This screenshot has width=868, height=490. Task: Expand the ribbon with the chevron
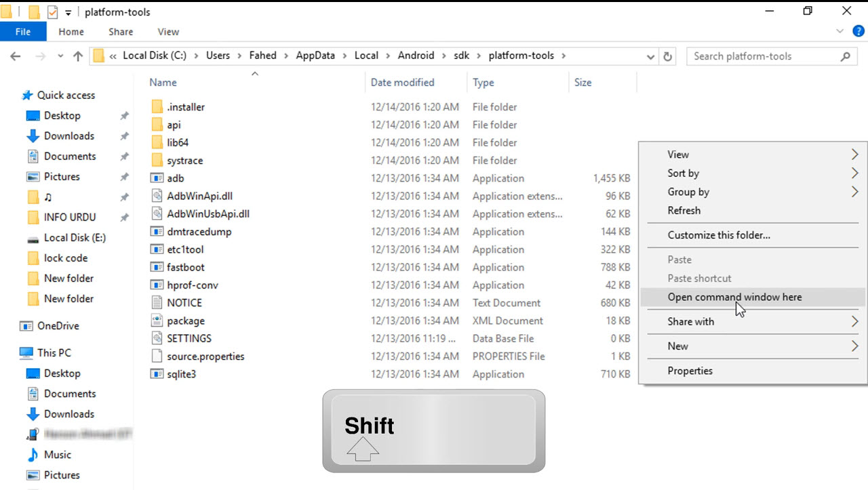[841, 31]
